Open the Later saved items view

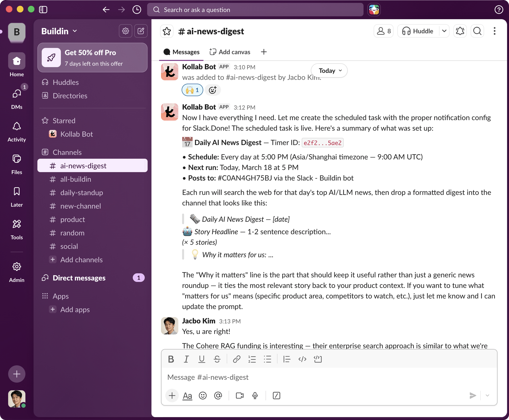coord(17,191)
